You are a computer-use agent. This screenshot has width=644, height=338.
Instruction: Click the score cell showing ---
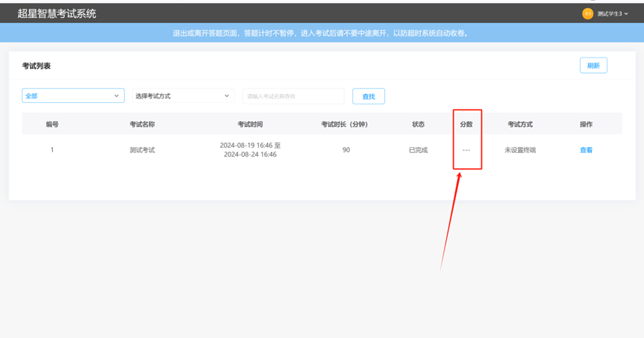466,150
